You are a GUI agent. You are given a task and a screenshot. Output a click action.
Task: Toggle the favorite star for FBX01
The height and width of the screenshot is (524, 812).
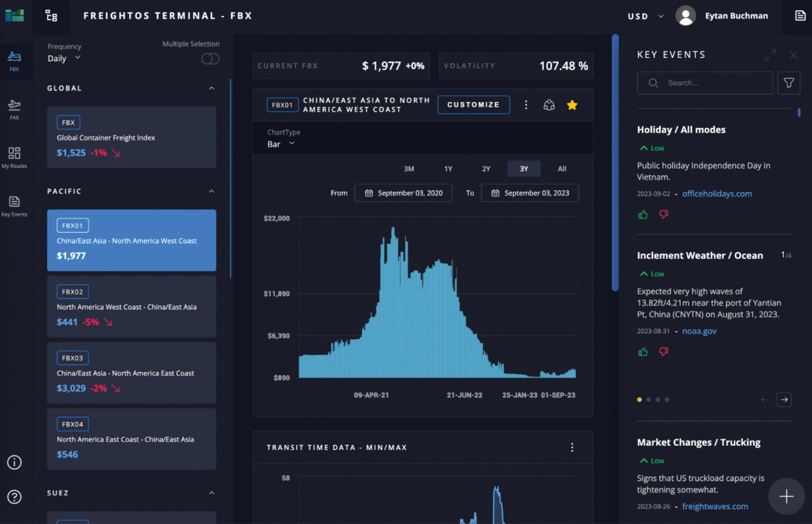572,105
